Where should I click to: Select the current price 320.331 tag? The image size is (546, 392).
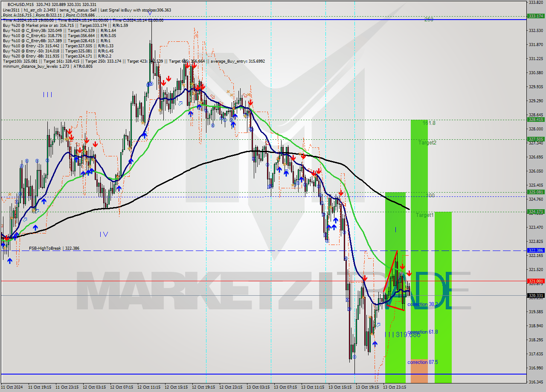click(536, 295)
